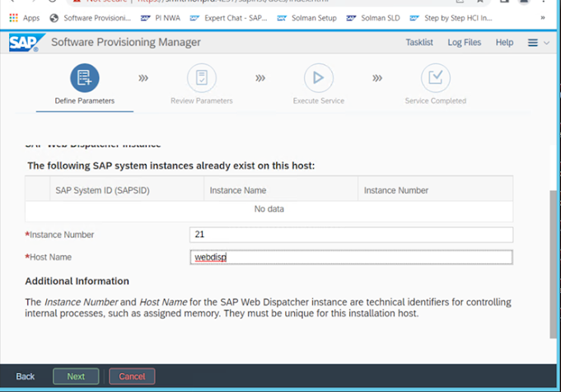Click the SAP logo
Screen dimensions: 561x392
pos(26,43)
